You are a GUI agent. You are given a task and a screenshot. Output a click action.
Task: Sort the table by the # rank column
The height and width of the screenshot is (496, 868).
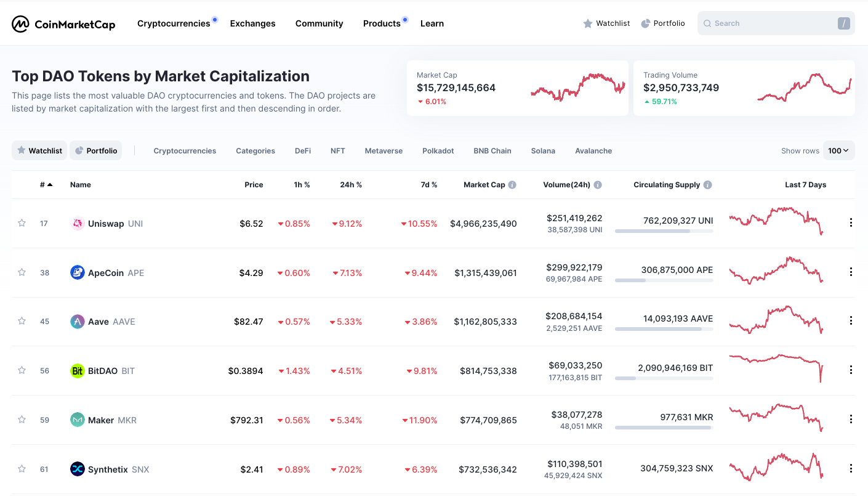coord(46,185)
